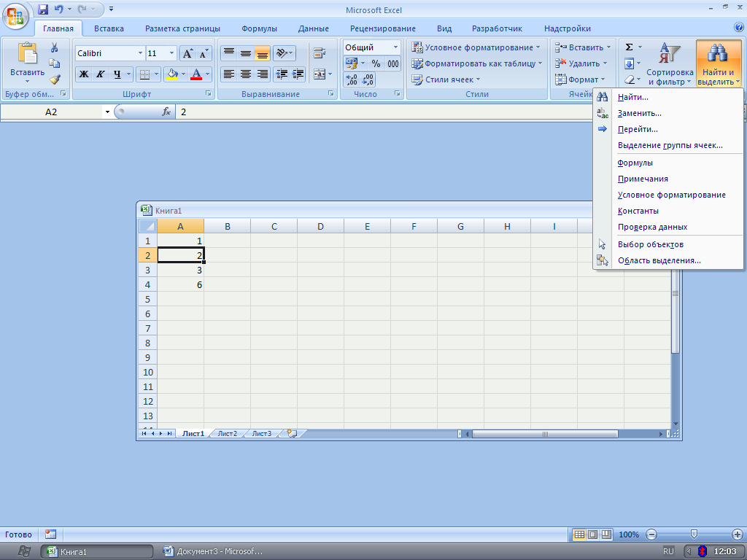Copy the selected cell contents

click(x=54, y=63)
